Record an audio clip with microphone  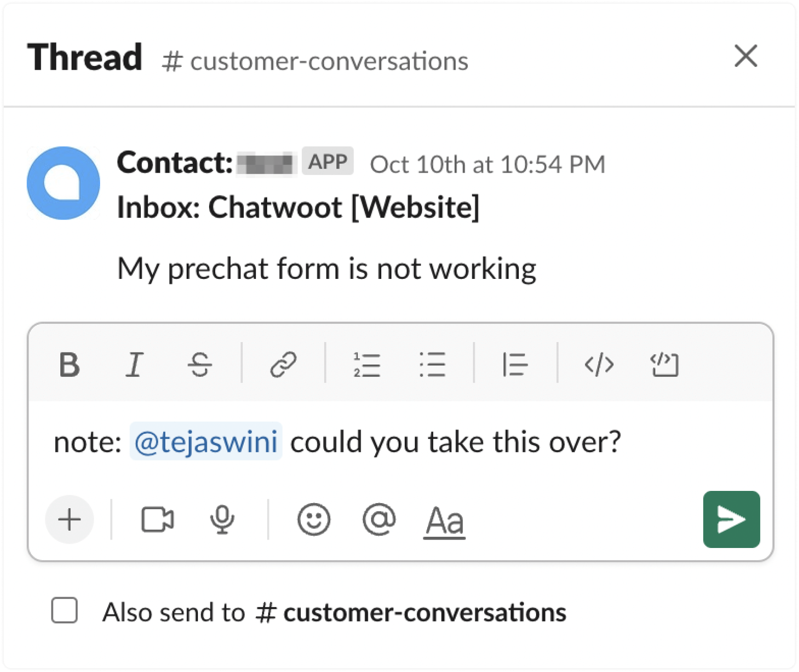222,519
